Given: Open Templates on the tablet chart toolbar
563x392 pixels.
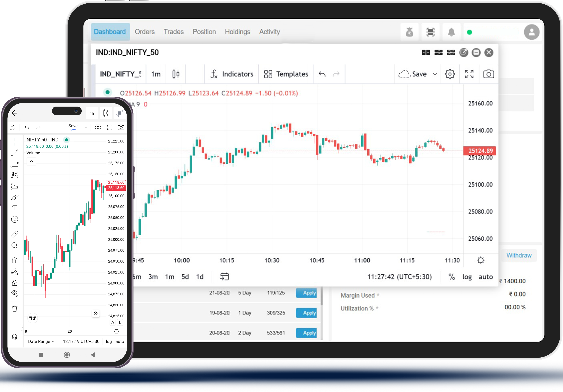Looking at the screenshot, I should tap(286, 74).
